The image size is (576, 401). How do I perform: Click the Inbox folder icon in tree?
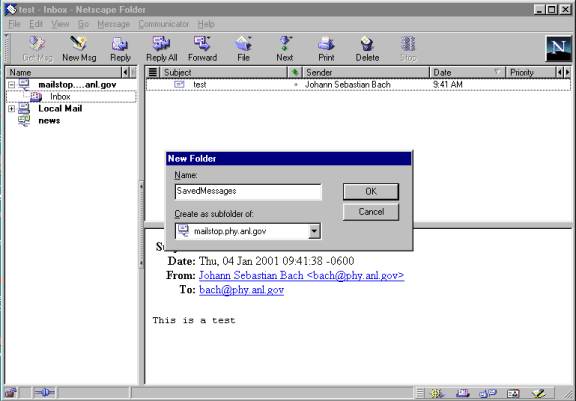pyautogui.click(x=36, y=97)
